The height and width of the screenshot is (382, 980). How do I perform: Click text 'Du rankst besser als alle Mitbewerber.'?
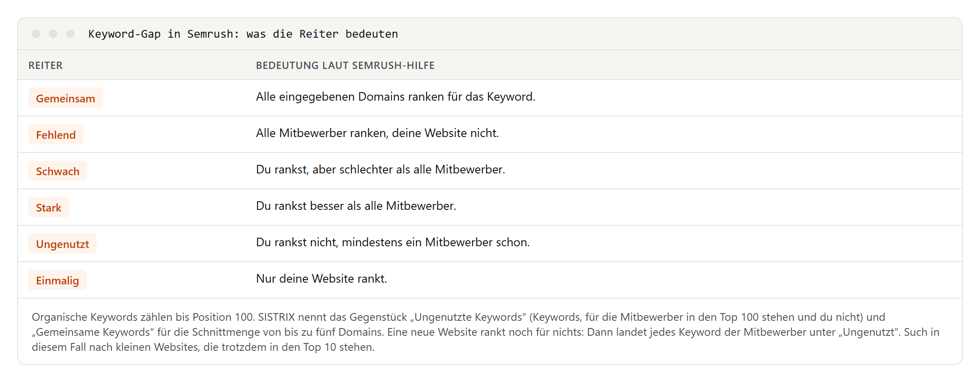click(x=356, y=206)
